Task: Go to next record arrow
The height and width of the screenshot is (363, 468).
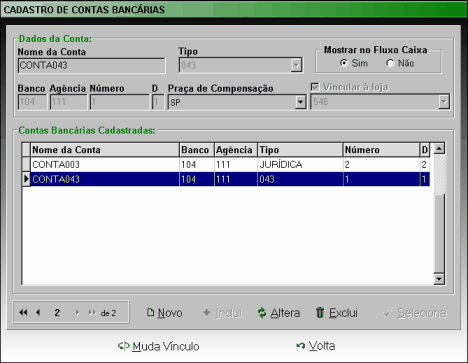Action: pos(78,313)
